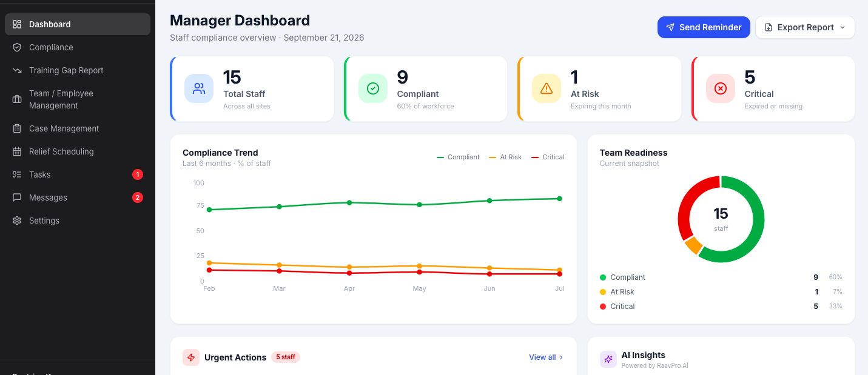The width and height of the screenshot is (868, 375).
Task: Click the 15 staff donut center label
Action: pyautogui.click(x=721, y=219)
